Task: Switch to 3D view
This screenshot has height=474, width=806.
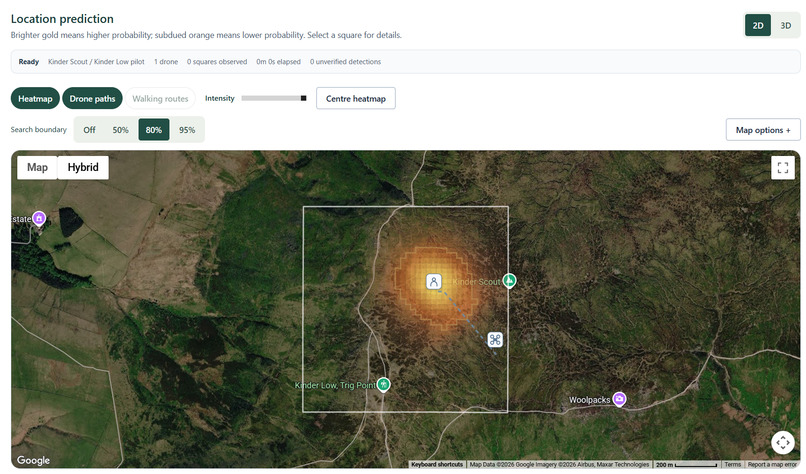Action: tap(785, 25)
